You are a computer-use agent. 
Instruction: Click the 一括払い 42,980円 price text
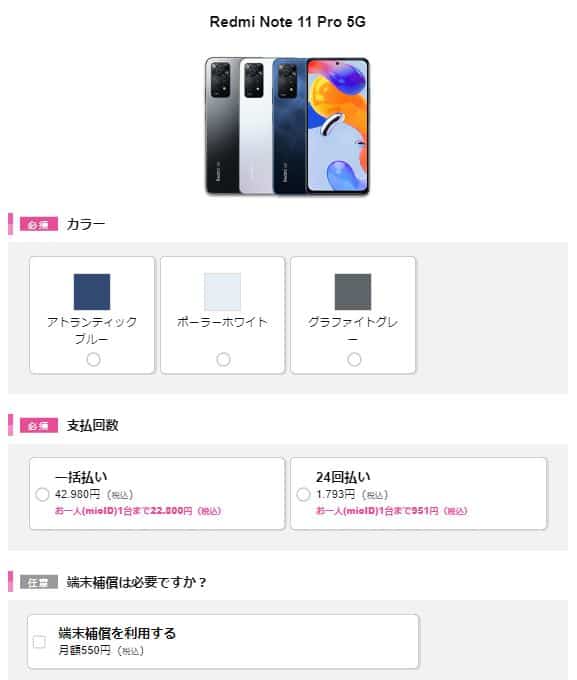94,494
